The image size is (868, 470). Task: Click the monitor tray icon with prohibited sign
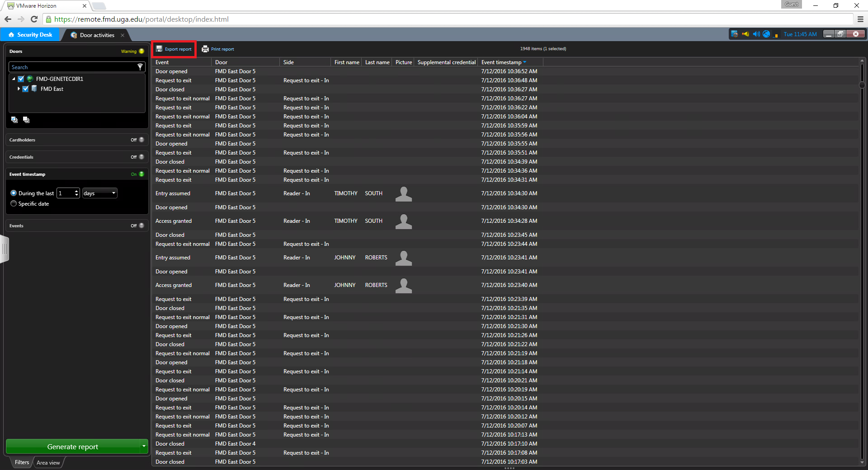pyautogui.click(x=735, y=34)
